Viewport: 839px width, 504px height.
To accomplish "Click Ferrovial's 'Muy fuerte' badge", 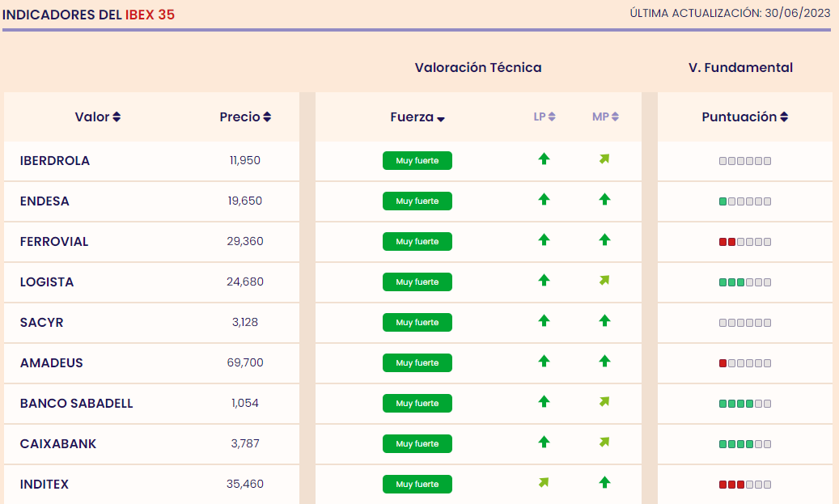I will (x=417, y=242).
